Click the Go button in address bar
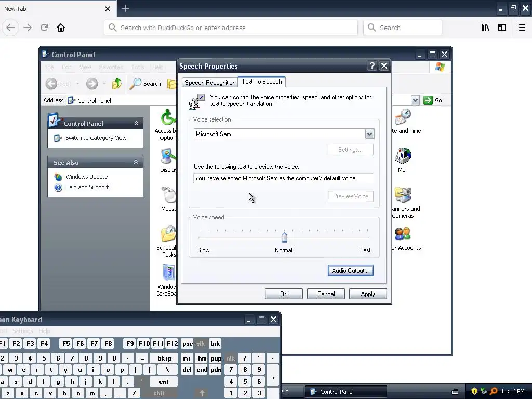Viewport: 532px width, 399px height. tap(433, 100)
